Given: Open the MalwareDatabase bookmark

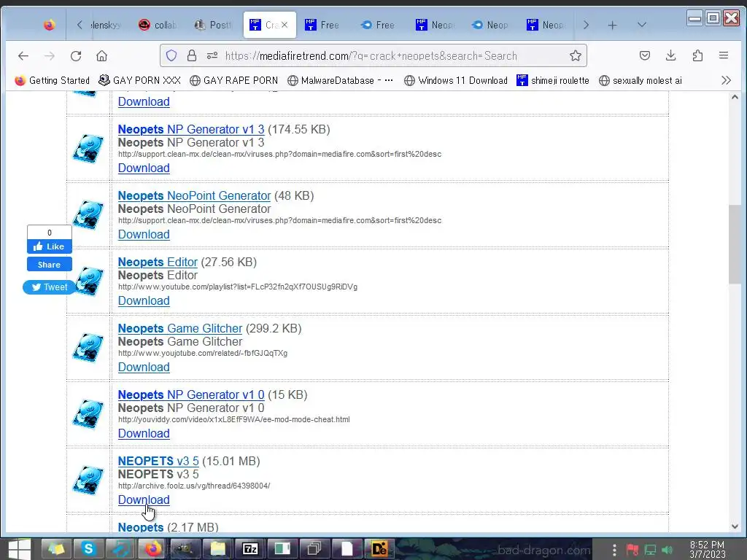Looking at the screenshot, I should (x=340, y=80).
